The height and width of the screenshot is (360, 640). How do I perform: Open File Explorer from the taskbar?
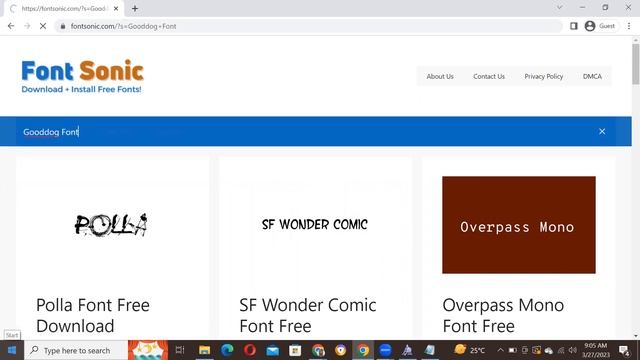pyautogui.click(x=204, y=350)
